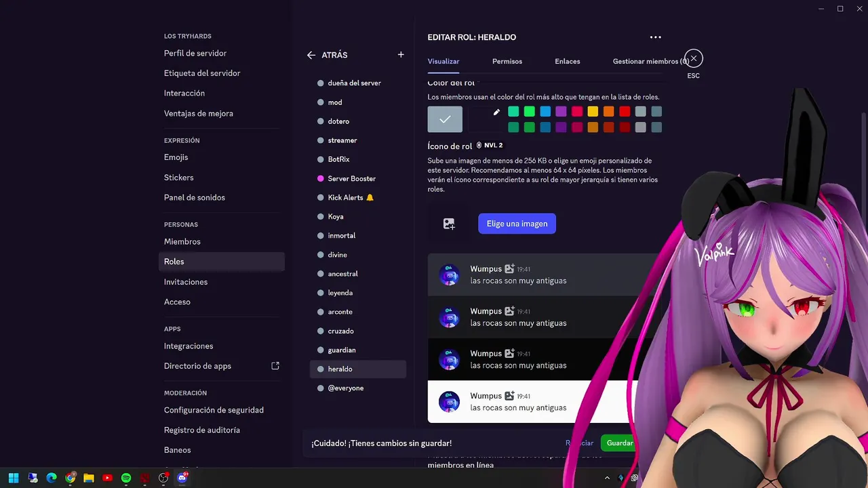Switch to the Enlaces tab
The height and width of the screenshot is (488, 868).
[568, 61]
